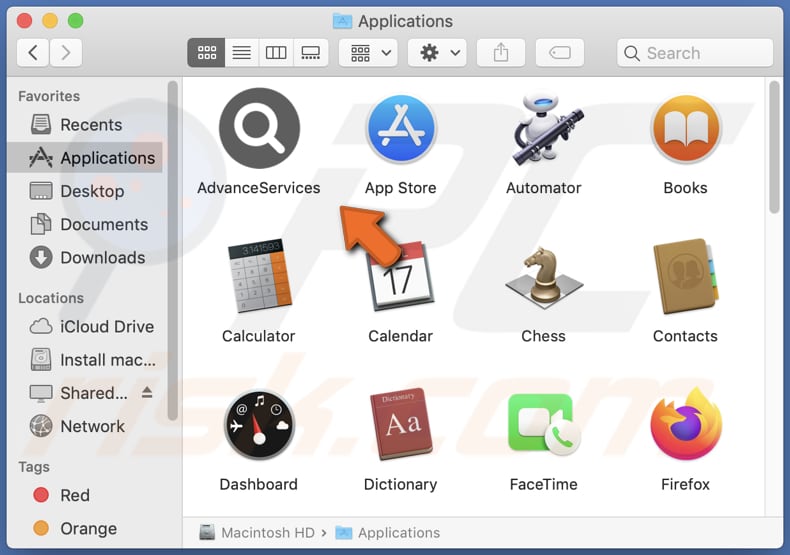
Task: Open Downloads in the sidebar
Action: pos(85,257)
